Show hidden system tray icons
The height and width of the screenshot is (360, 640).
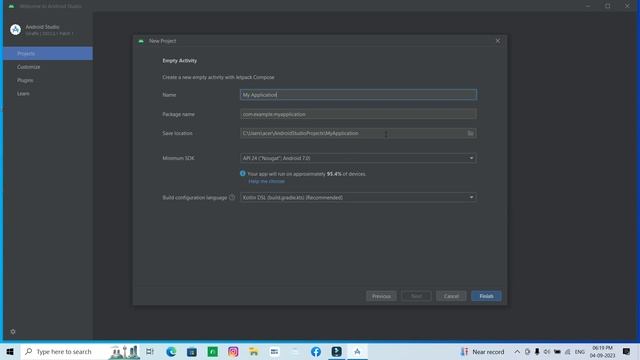point(517,351)
